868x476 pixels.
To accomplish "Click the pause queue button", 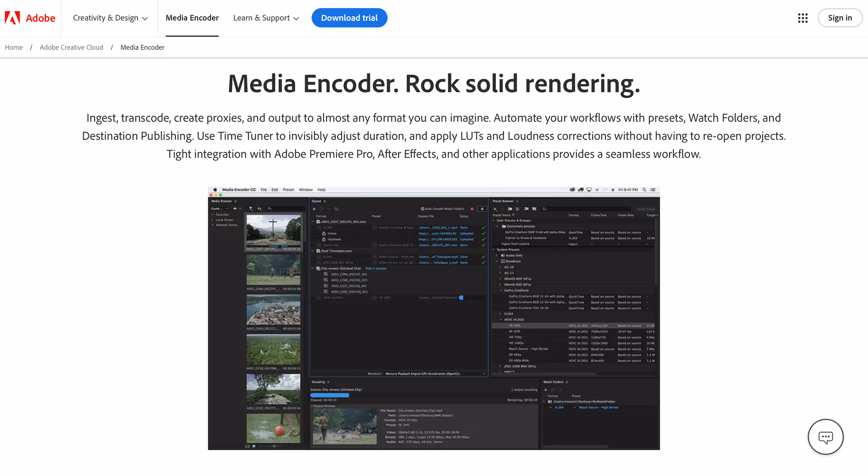I will pyautogui.click(x=482, y=209).
